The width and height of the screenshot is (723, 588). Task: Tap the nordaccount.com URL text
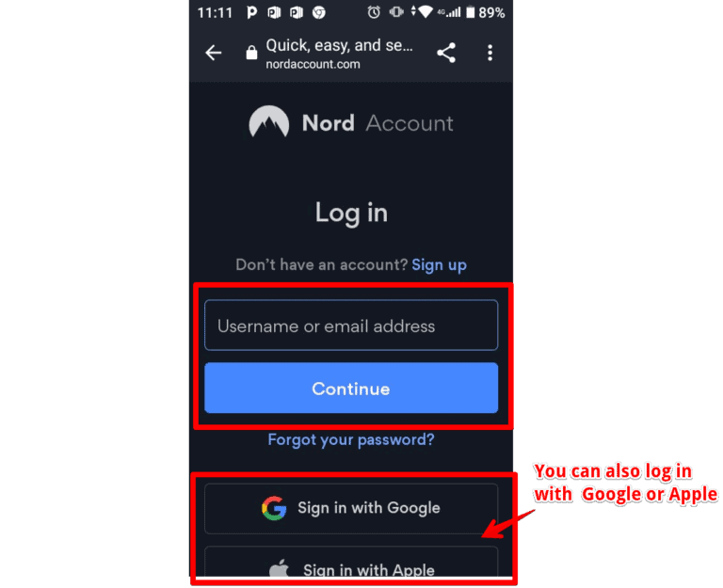tap(313, 64)
